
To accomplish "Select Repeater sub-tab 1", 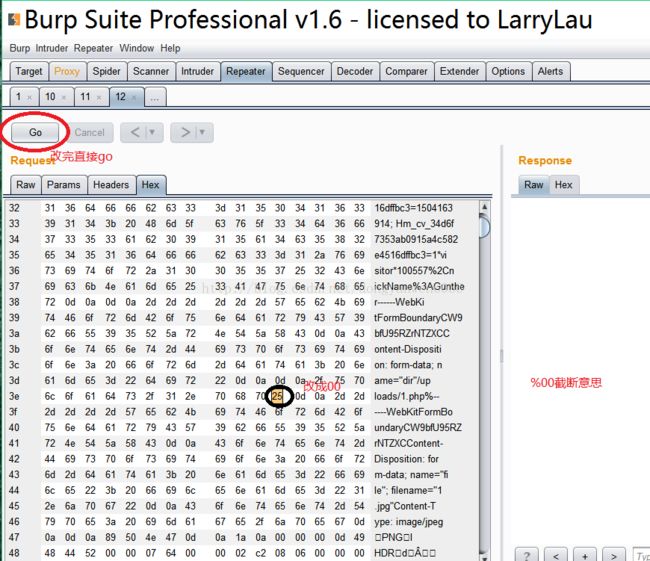I will pyautogui.click(x=19, y=97).
